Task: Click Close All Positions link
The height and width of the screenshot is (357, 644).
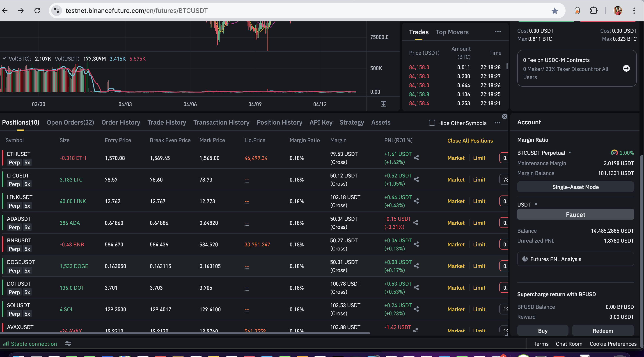Action: tap(470, 141)
